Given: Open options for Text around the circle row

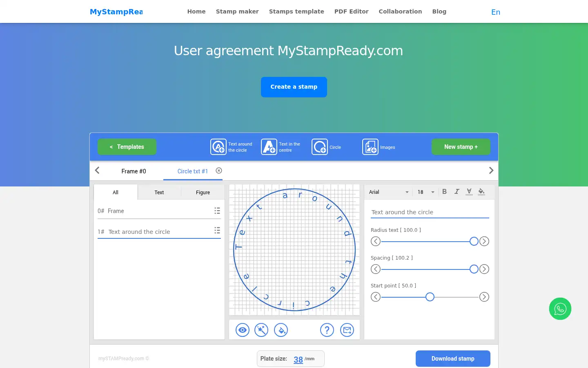Looking at the screenshot, I should [217, 231].
